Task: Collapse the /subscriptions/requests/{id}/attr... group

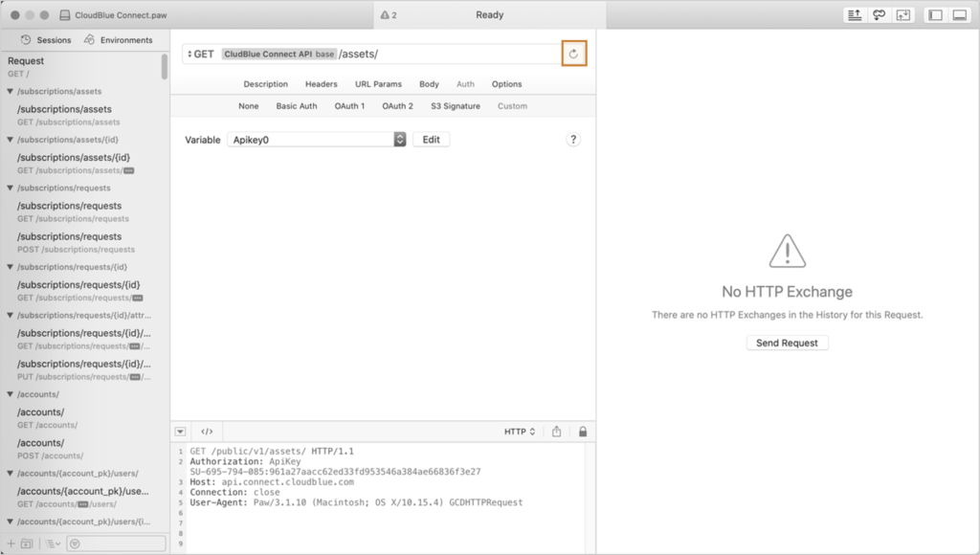Action: click(x=10, y=315)
